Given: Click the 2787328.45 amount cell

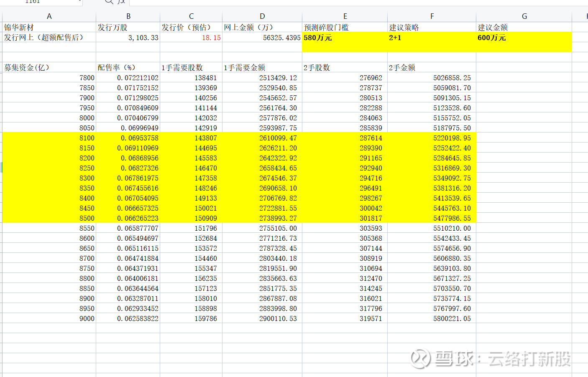Looking at the screenshot, I should click(262, 248).
